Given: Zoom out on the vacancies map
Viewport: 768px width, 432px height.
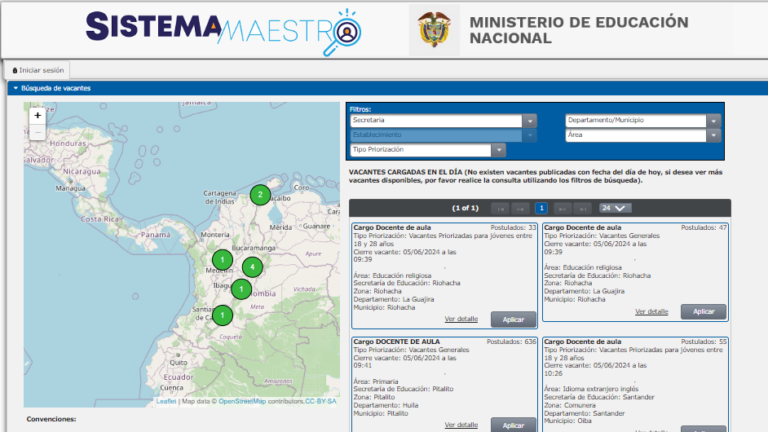Looking at the screenshot, I should pos(38,132).
